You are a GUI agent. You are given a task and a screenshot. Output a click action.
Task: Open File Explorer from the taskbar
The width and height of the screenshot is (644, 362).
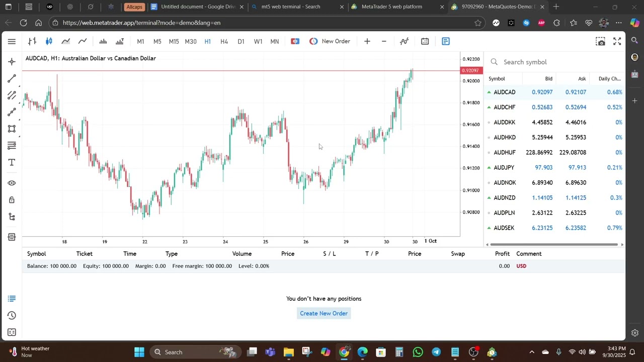point(288,352)
